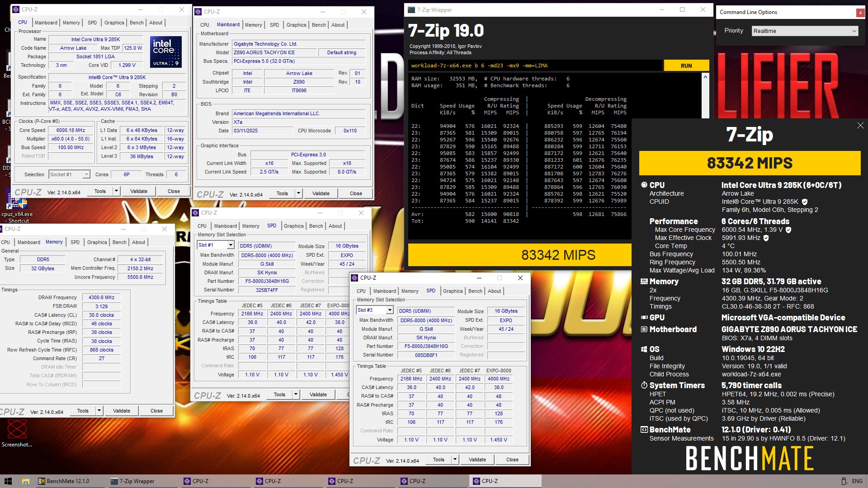Click system tray battery icon
The image size is (868, 488).
(x=844, y=481)
